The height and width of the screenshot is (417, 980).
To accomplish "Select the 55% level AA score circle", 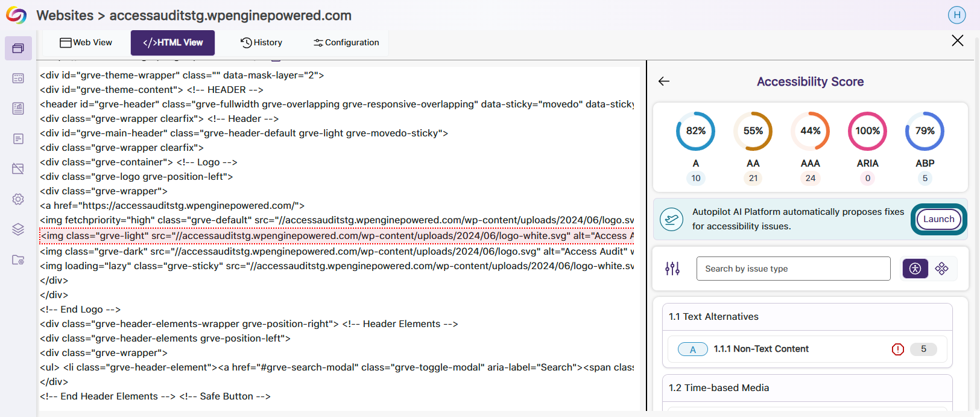I will point(753,131).
